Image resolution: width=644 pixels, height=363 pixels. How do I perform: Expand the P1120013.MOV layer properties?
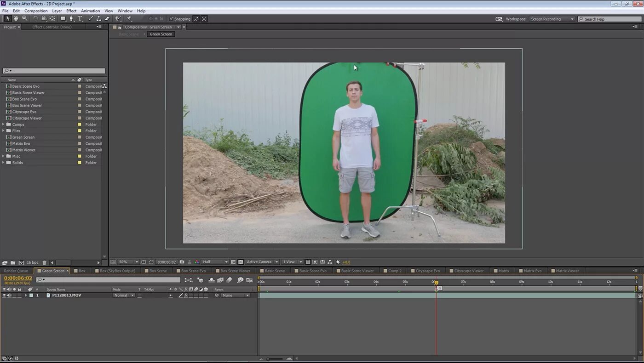pos(26,295)
